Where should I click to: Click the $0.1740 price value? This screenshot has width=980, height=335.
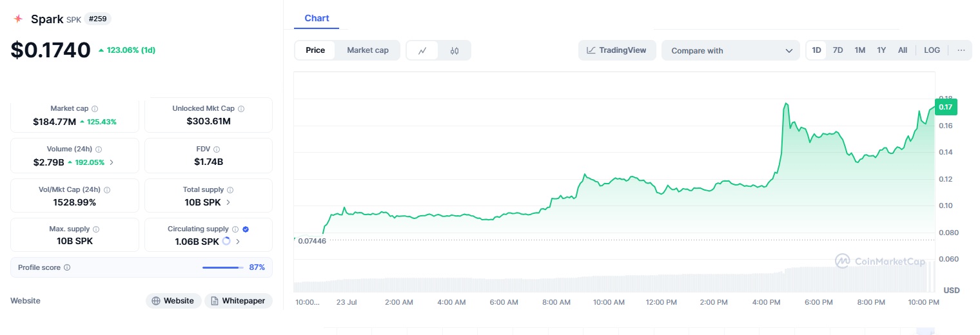tap(50, 50)
